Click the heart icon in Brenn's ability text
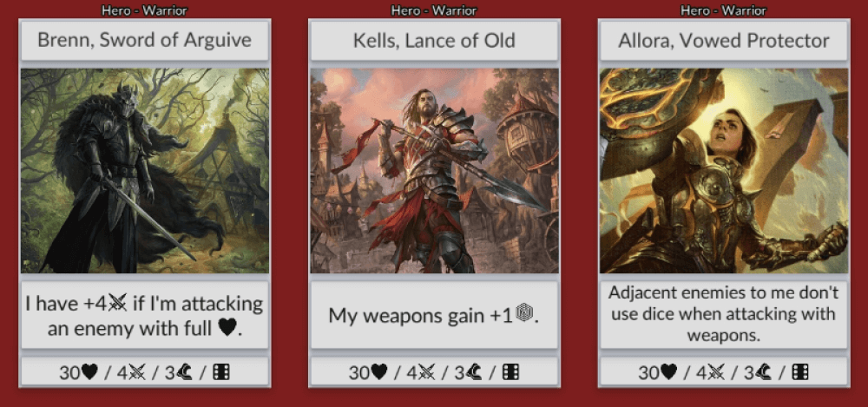868x407 pixels. point(226,330)
